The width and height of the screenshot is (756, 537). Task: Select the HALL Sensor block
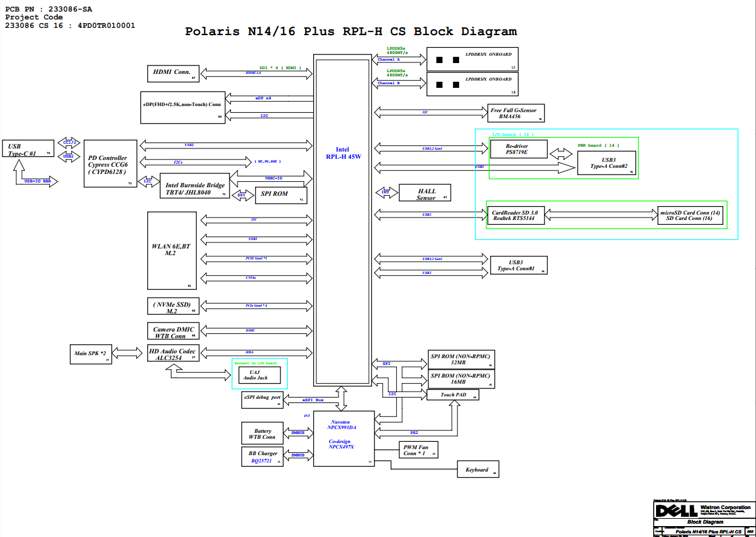pos(425,194)
